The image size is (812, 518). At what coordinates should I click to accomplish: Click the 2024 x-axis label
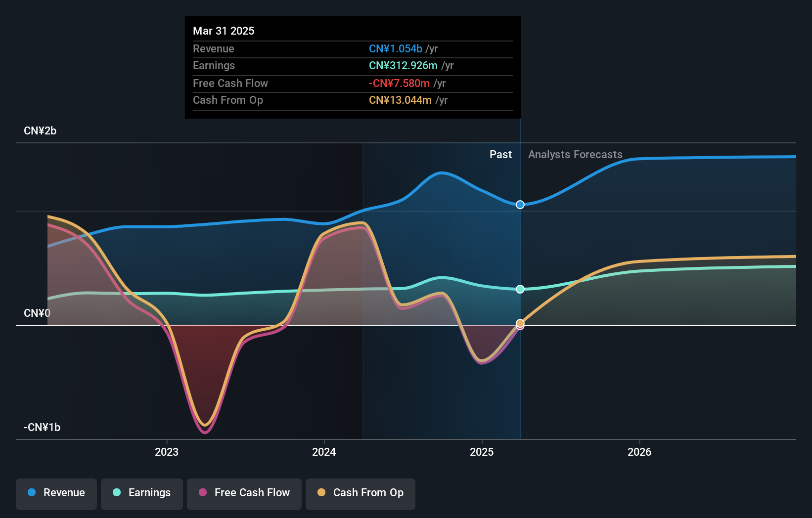324,452
